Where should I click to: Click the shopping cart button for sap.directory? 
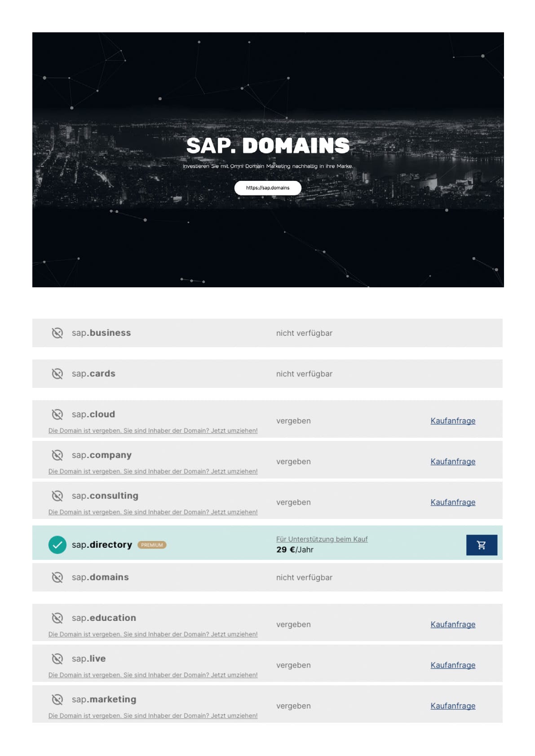point(481,545)
